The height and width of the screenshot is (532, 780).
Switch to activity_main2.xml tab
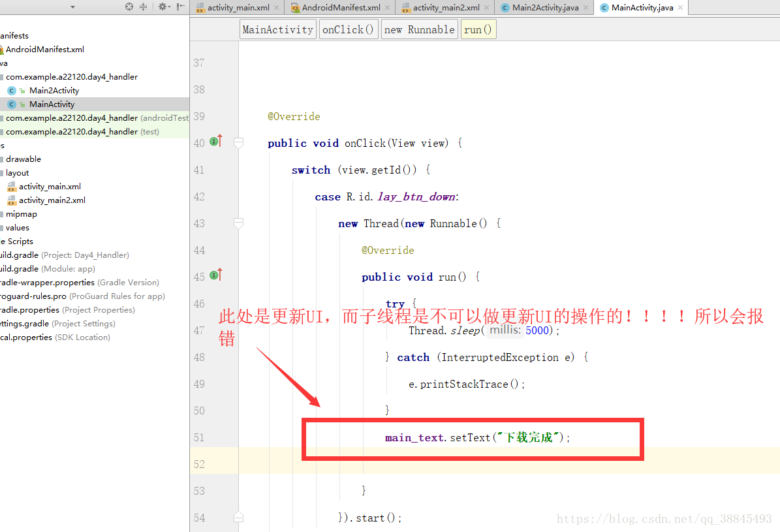[446, 7]
